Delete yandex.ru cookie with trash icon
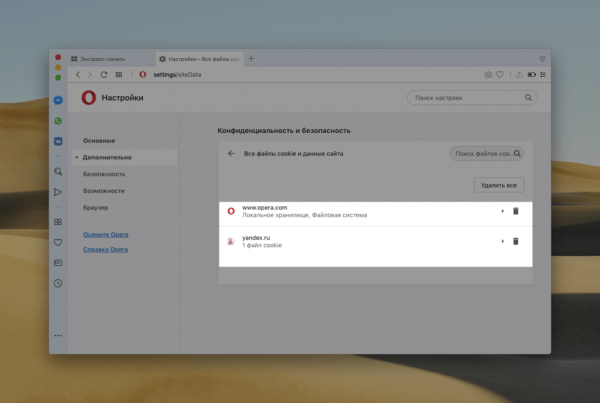 tap(515, 241)
